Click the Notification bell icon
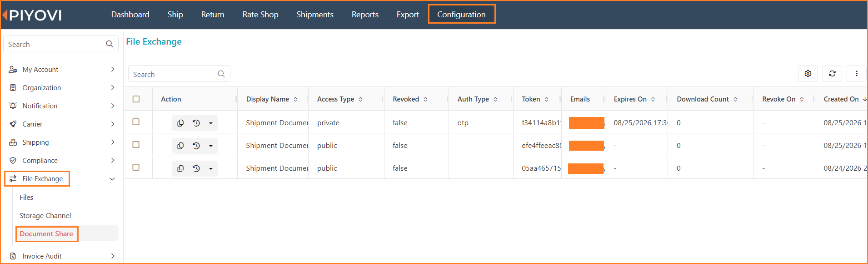 [13, 106]
